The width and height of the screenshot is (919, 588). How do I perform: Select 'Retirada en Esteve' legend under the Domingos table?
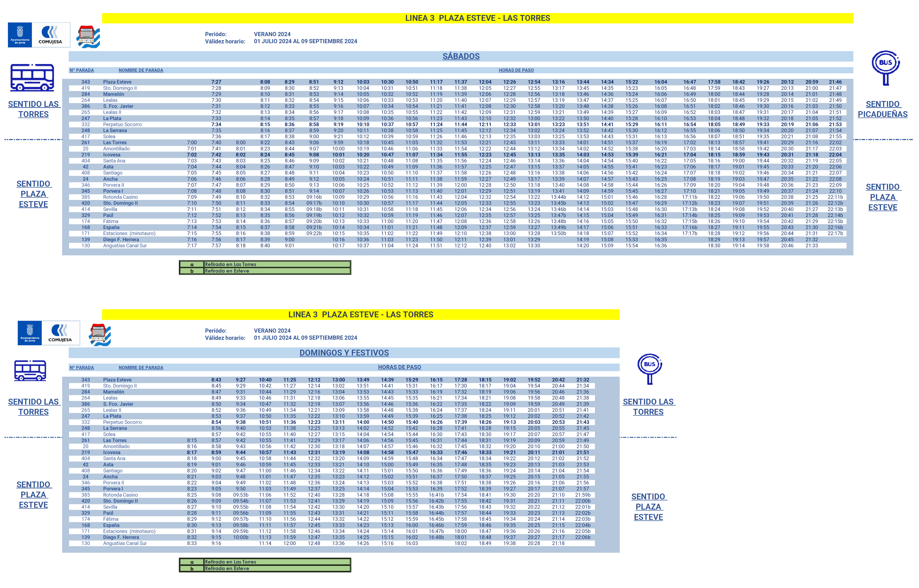pos(227,569)
